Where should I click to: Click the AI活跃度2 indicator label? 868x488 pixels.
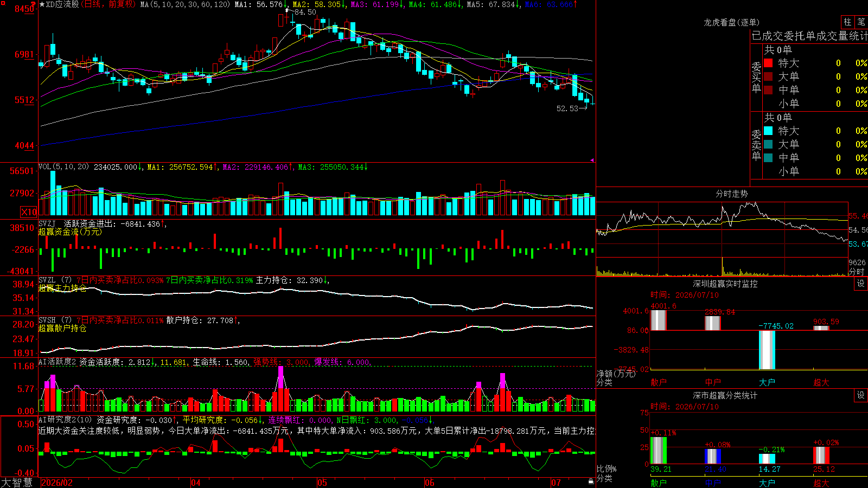pyautogui.click(x=58, y=362)
